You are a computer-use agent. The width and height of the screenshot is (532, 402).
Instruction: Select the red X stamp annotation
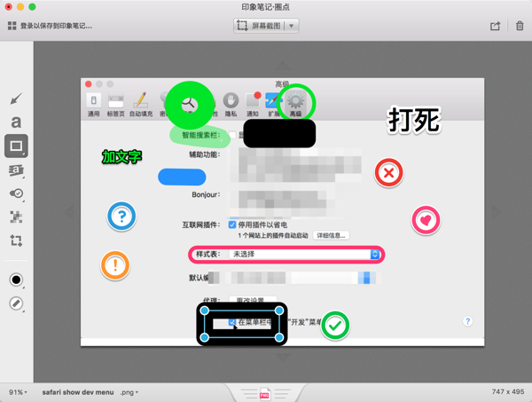(389, 173)
